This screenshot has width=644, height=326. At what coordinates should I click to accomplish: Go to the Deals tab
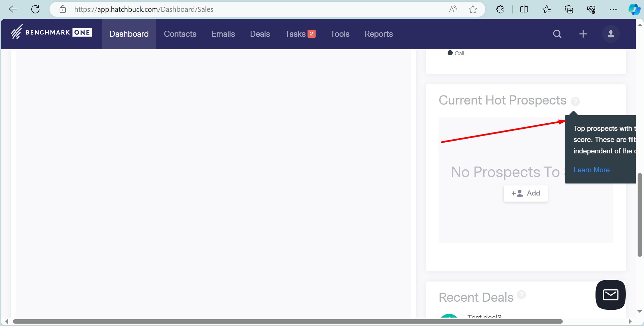[x=260, y=34]
